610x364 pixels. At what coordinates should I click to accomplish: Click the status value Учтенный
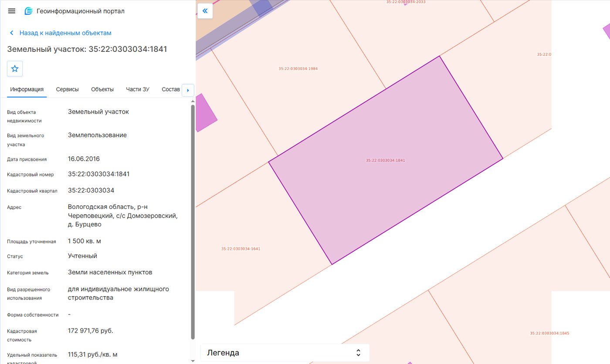click(x=82, y=256)
